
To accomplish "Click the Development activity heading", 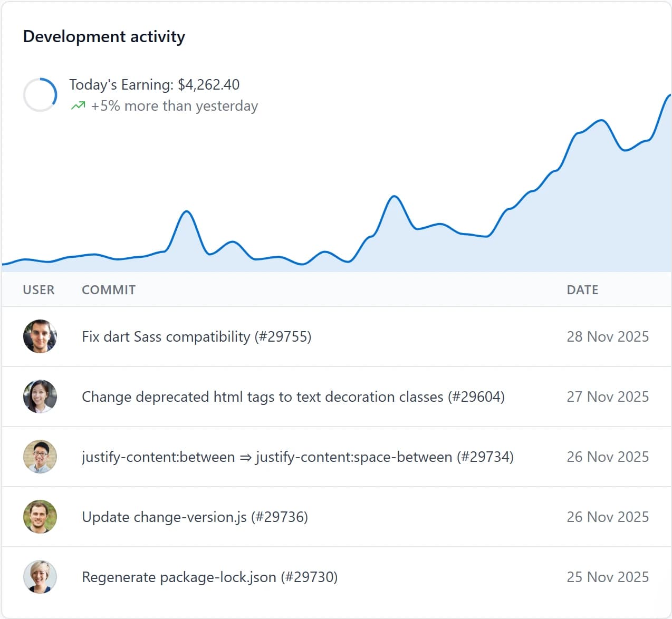I will [104, 37].
